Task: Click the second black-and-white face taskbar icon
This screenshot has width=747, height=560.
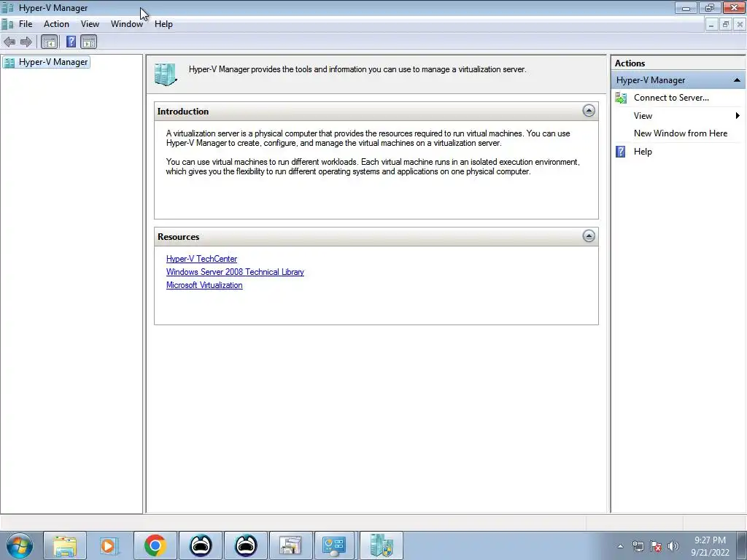Action: (x=246, y=545)
